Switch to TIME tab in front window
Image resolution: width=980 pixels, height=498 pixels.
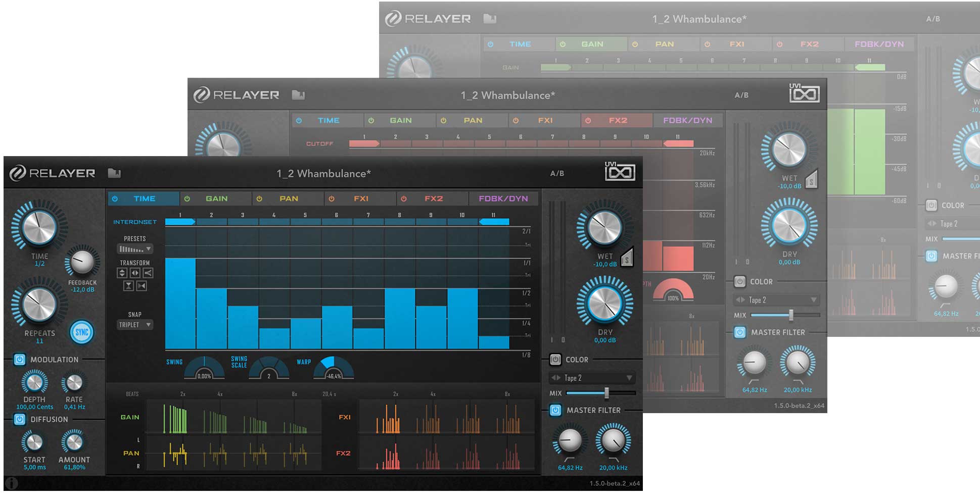(144, 198)
